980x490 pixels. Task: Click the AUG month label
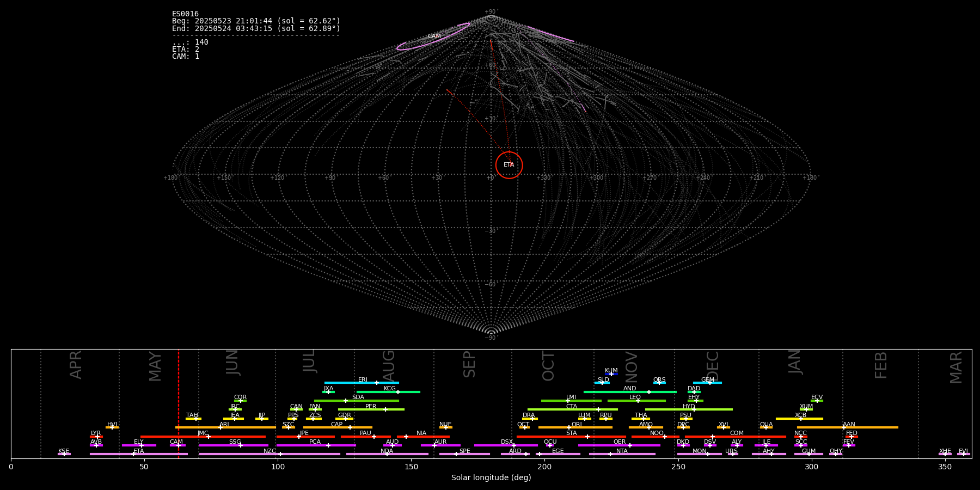(389, 366)
